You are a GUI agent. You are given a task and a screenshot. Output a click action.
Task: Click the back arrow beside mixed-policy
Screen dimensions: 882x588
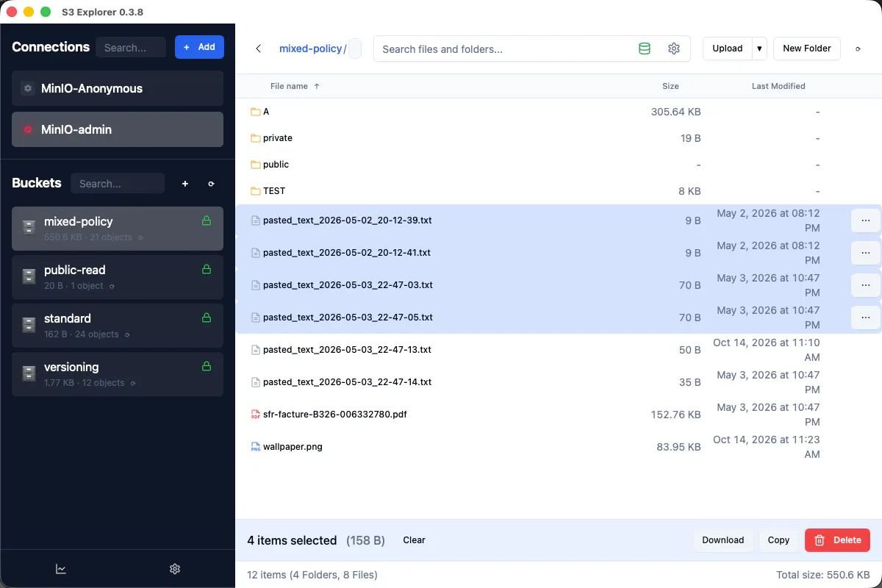click(259, 49)
